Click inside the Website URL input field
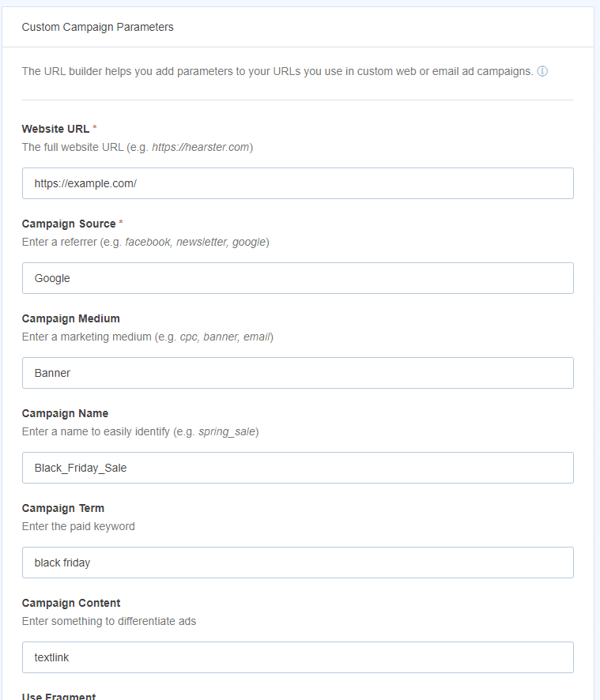This screenshot has height=700, width=600. click(296, 183)
